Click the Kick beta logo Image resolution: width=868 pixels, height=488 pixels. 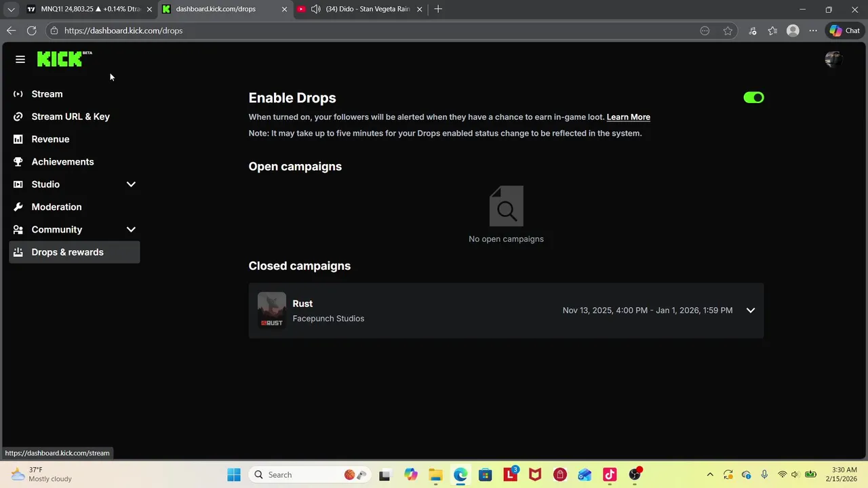click(64, 59)
